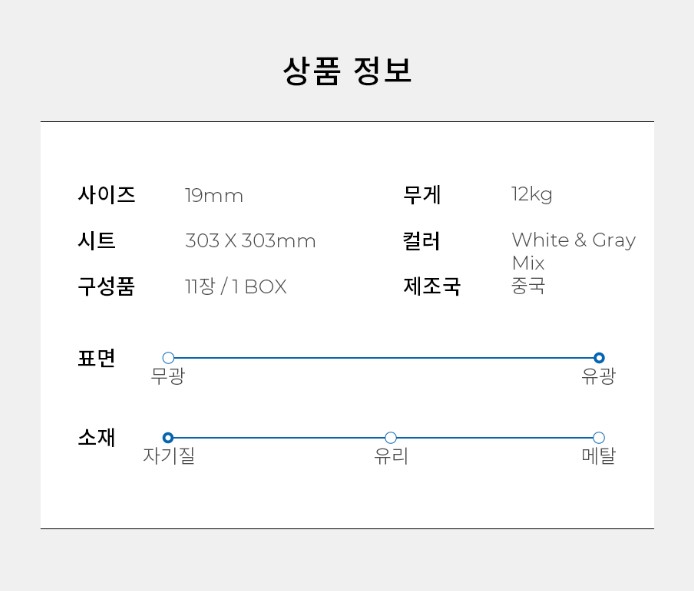Choose the 자기질 circle on 소재 scale
Image resolution: width=694 pixels, height=591 pixels.
point(168,438)
